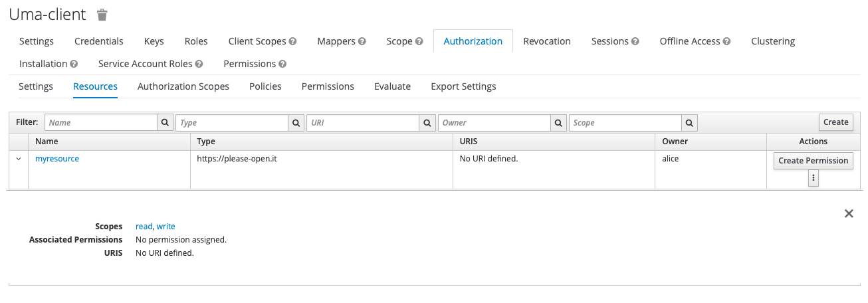Focus the Owner filter input field
Image resolution: width=868 pixels, height=303 pixels.
tap(494, 123)
